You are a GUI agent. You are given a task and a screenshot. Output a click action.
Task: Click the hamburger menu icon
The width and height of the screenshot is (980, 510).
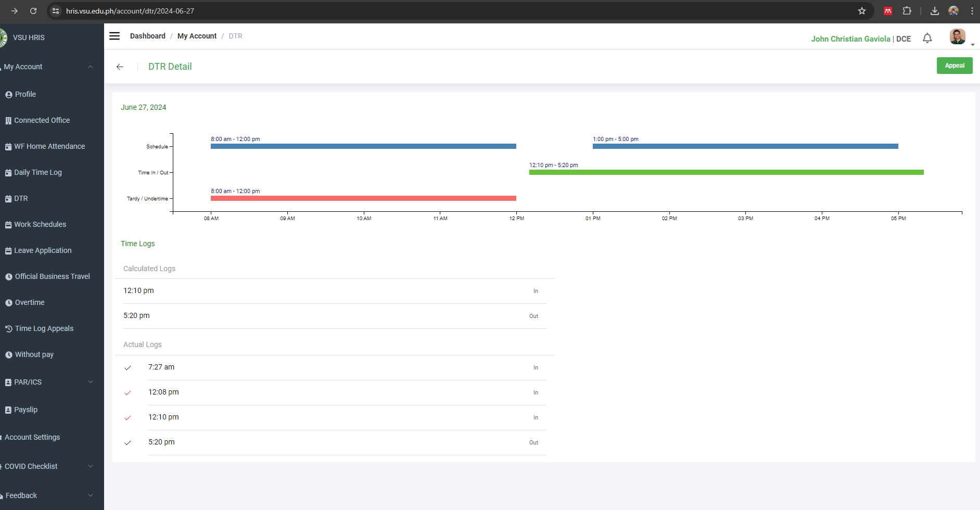pyautogui.click(x=114, y=36)
